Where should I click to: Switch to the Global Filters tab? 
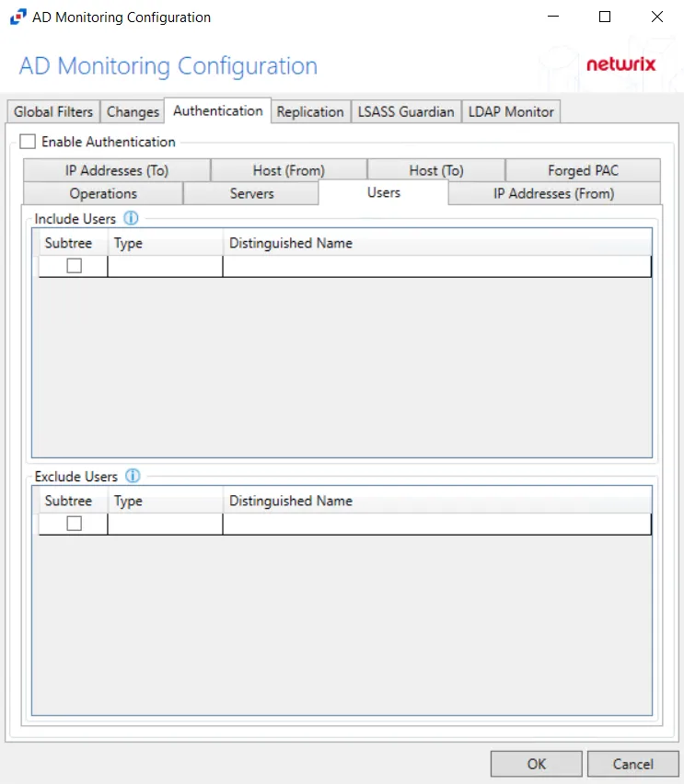click(x=53, y=111)
